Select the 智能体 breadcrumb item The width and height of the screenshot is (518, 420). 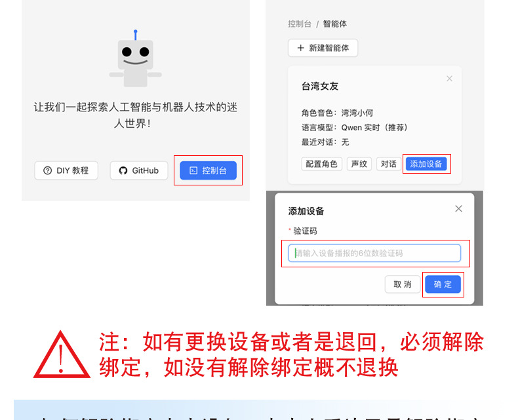pos(334,24)
